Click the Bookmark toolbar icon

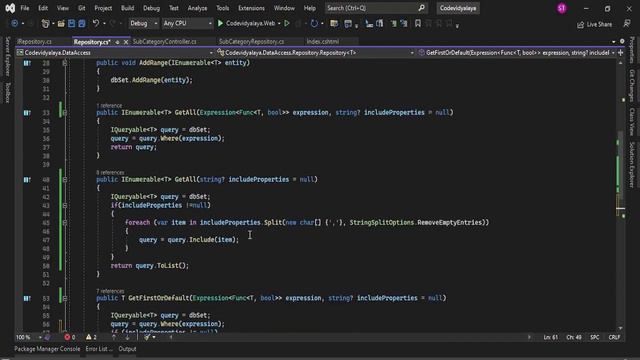click(x=418, y=24)
